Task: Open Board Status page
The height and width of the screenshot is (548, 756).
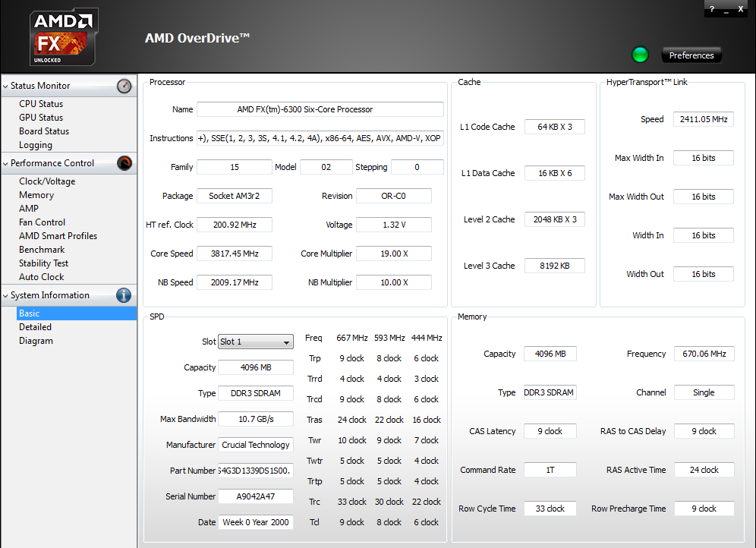Action: point(44,131)
